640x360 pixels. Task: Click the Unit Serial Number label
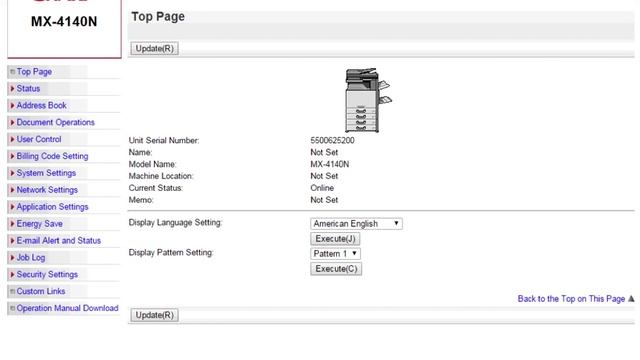click(x=164, y=140)
